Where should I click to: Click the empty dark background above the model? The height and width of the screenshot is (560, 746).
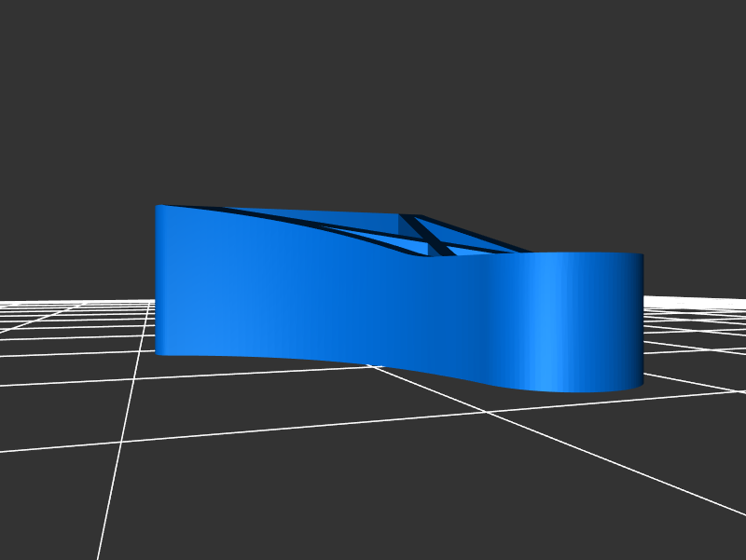[x=373, y=93]
